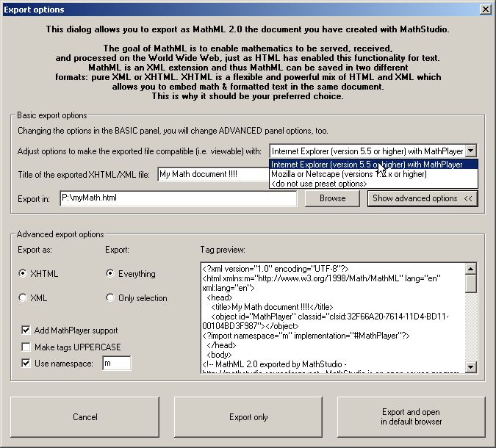
Task: Choose Mozilla or Netscape option
Action: (373, 174)
